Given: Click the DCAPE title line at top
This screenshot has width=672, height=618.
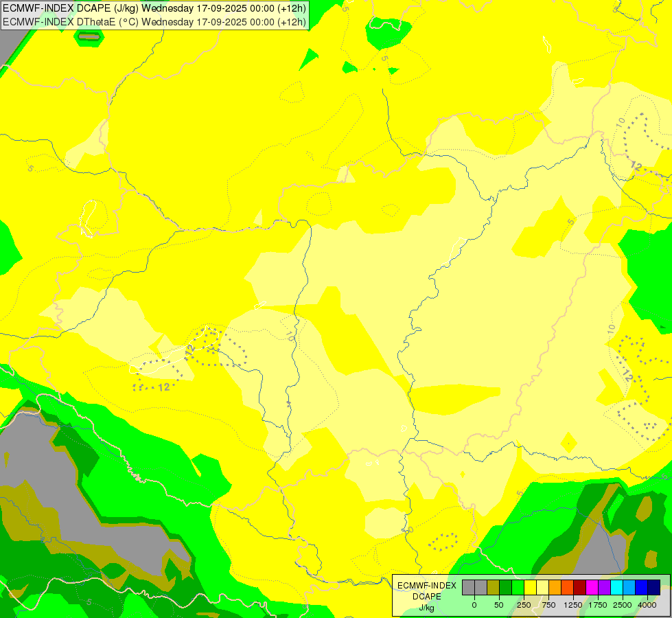Looking at the screenshot, I should [x=154, y=8].
